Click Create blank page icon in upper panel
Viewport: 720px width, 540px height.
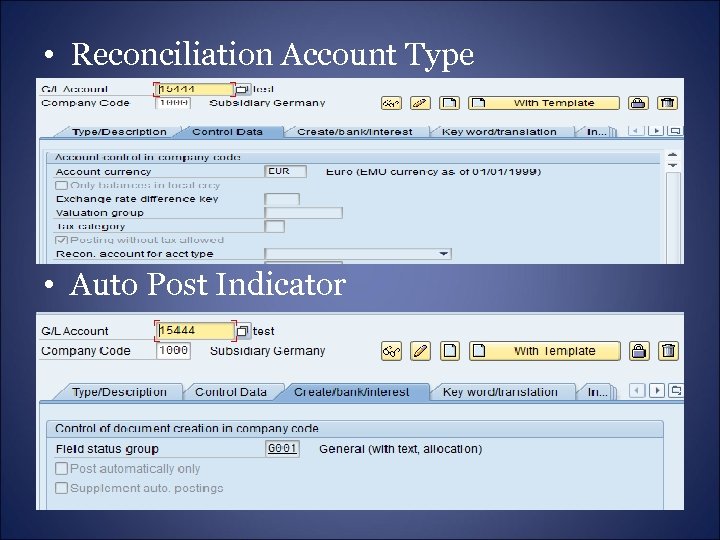(450, 103)
